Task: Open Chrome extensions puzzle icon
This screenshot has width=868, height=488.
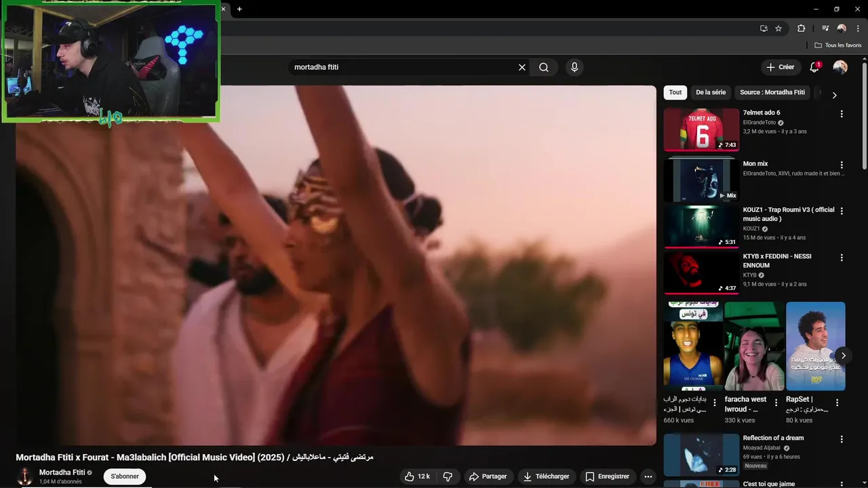Action: (801, 28)
